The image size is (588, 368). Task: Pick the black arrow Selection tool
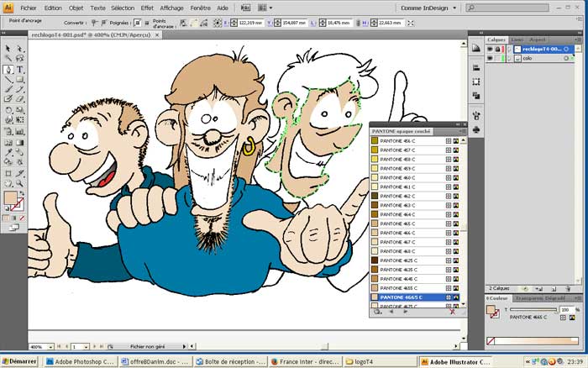(x=8, y=49)
